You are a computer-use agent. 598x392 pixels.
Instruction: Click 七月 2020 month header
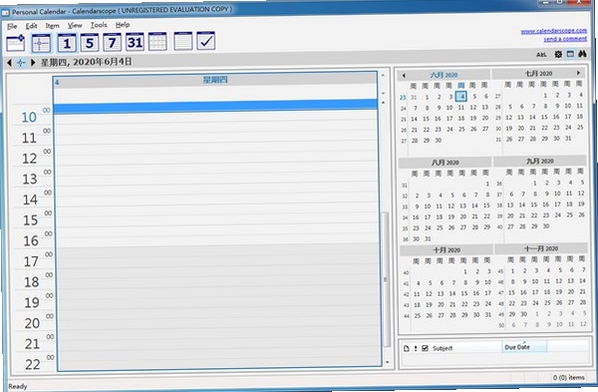(539, 73)
